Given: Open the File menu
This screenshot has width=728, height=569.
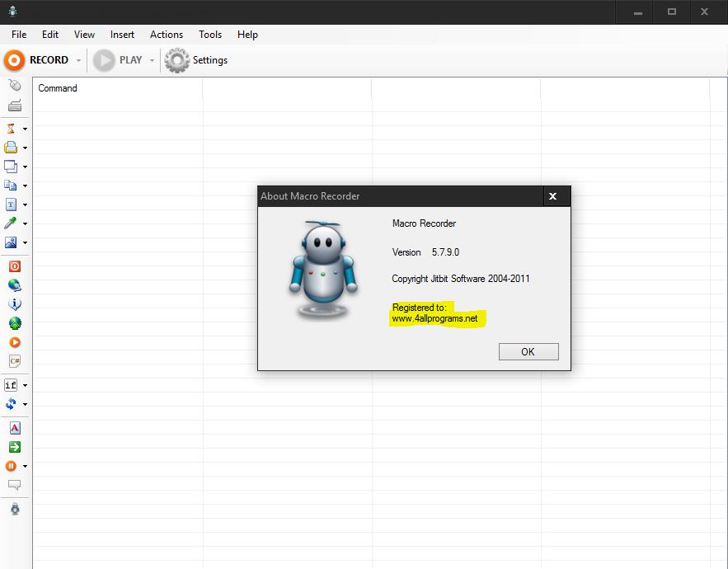Looking at the screenshot, I should point(19,35).
